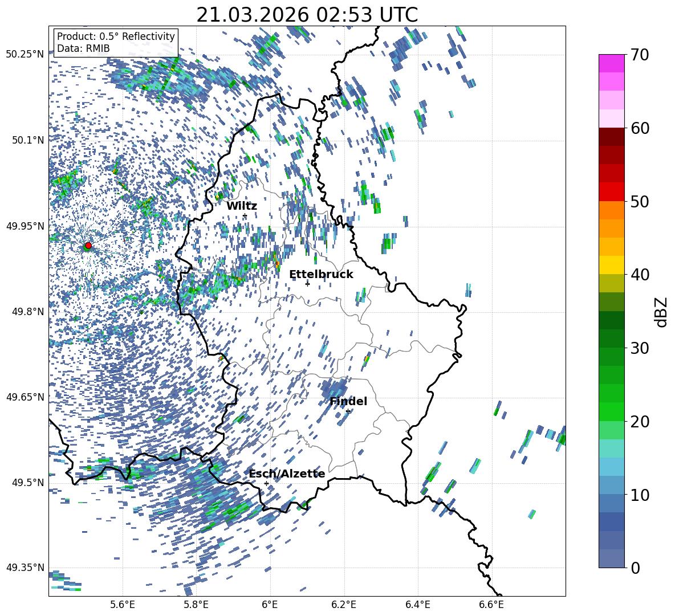Click the 5.8°E longitude label
Screen dimensions: 675x616
196,605
